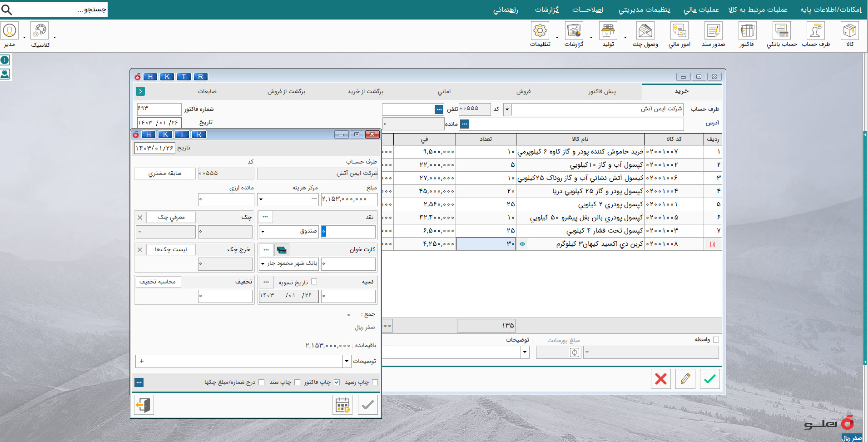
Task: Open the calculator-calendar icon in payment dialog
Action: (342, 405)
